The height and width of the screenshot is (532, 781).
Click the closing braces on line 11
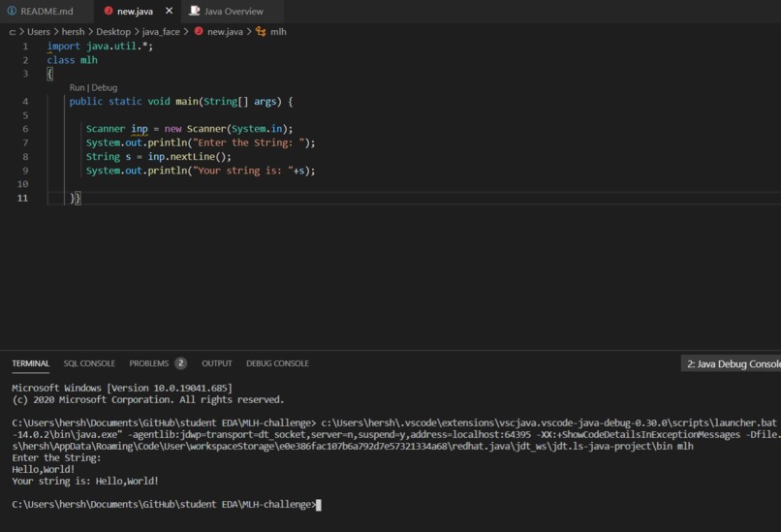click(x=76, y=199)
